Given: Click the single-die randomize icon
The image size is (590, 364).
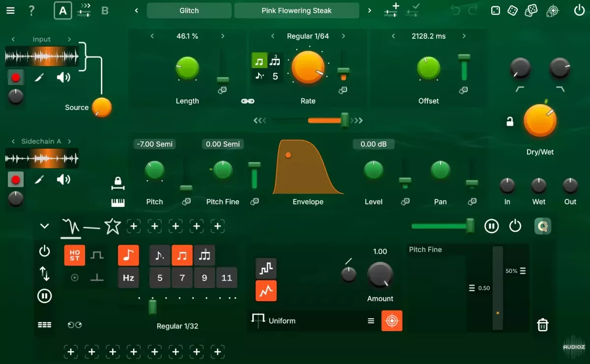Looking at the screenshot, I should 496,10.
